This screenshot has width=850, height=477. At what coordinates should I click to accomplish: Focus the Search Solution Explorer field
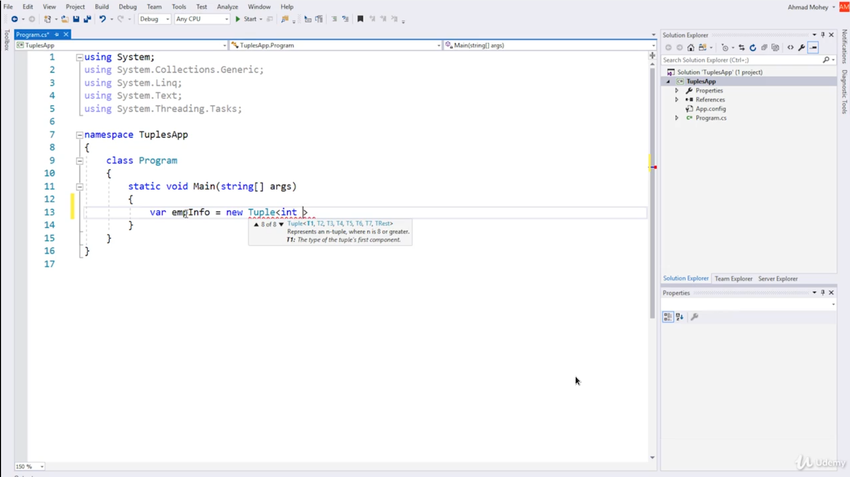click(742, 60)
